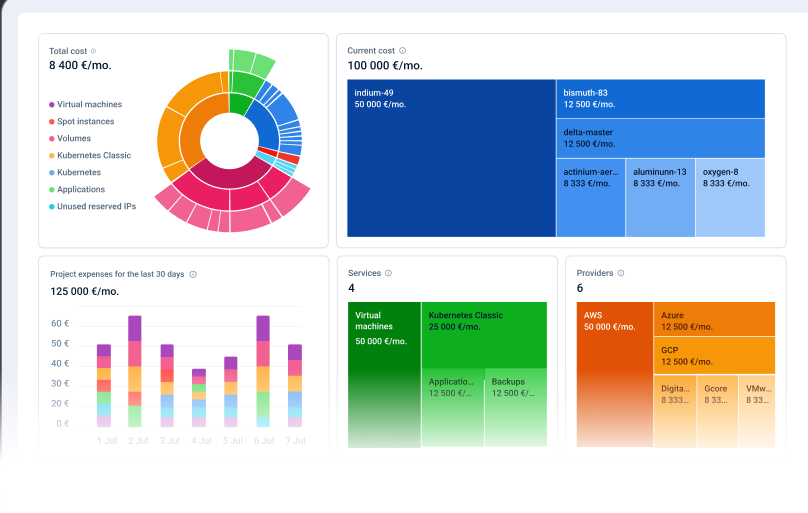Click info icon beside Current cost
Image resolution: width=808 pixels, height=513 pixels.
(x=403, y=51)
